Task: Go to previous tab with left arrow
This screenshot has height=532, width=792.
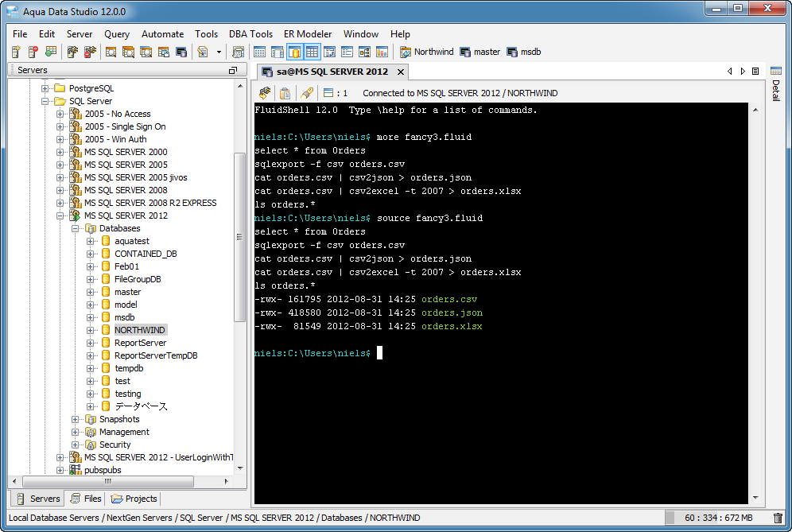Action: pos(729,72)
